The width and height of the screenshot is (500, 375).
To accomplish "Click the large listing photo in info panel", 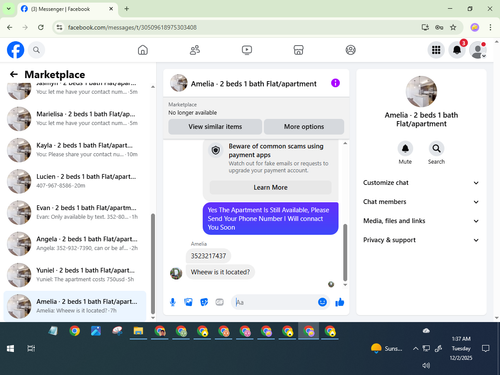I will coord(421,91).
